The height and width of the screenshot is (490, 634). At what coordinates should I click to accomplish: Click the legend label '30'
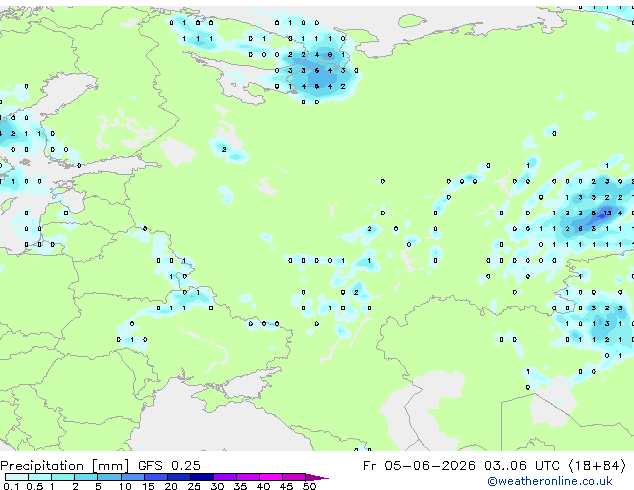[217, 486]
